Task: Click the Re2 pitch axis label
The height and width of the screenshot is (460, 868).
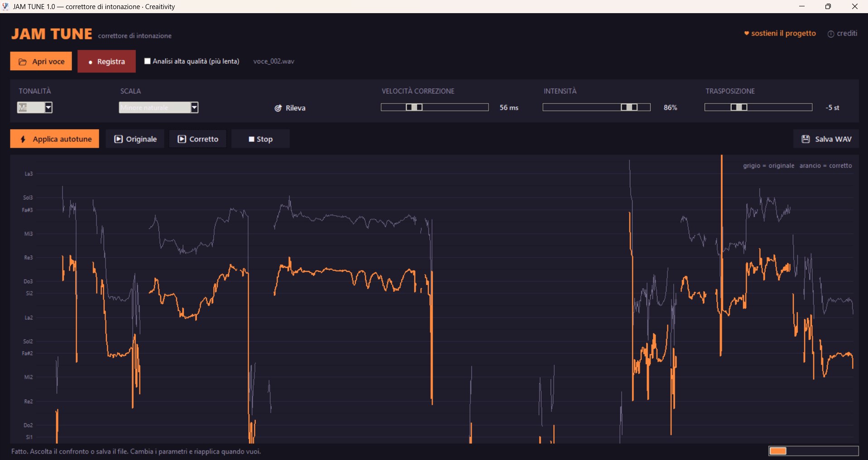Action: pyautogui.click(x=29, y=402)
